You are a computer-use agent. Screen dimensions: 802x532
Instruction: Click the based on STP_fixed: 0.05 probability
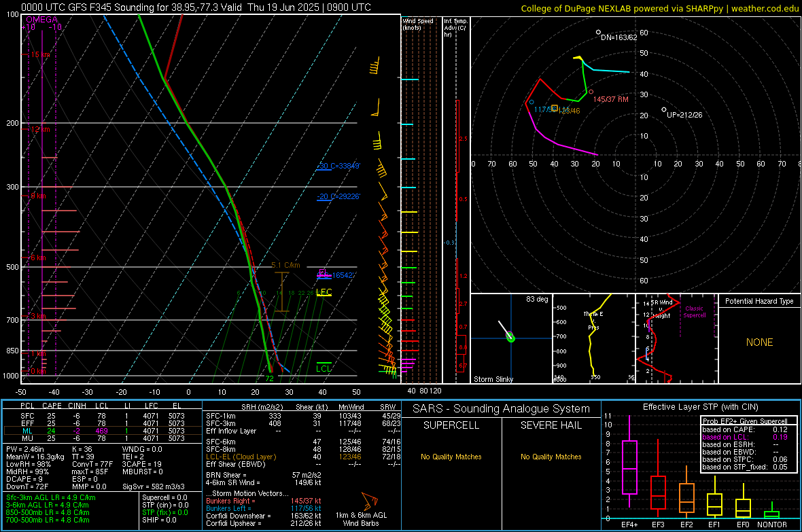point(745,467)
